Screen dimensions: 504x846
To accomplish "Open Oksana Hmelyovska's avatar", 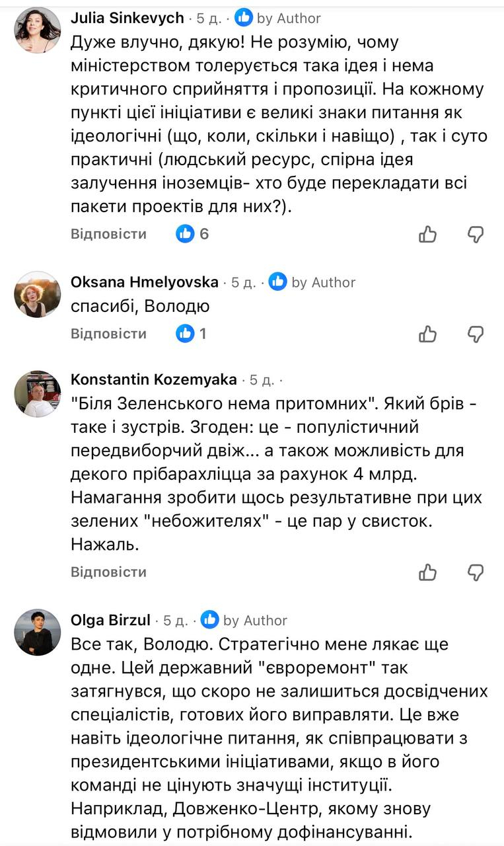I will pyautogui.click(x=37, y=294).
